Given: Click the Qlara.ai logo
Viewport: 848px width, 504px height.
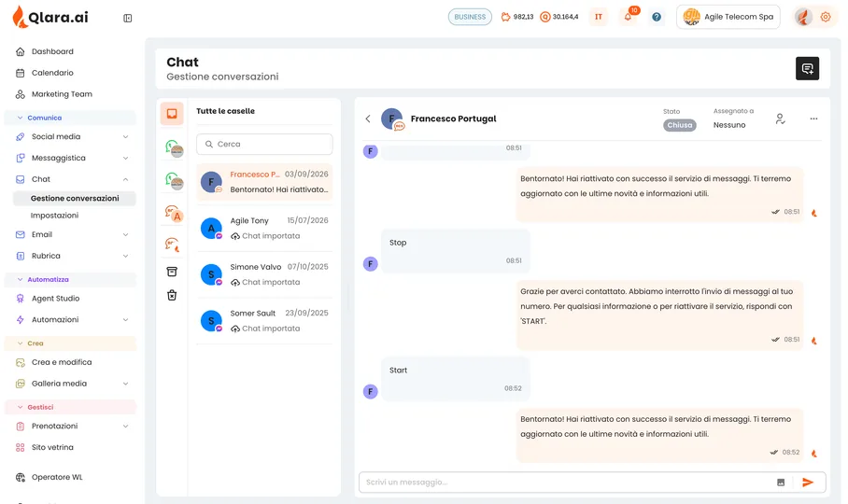Looking at the screenshot, I should point(50,18).
